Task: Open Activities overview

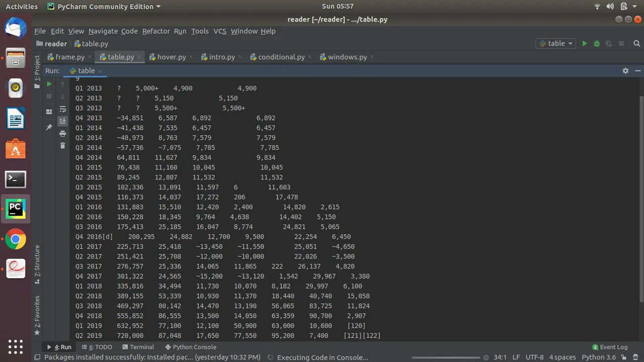Action: (x=22, y=7)
